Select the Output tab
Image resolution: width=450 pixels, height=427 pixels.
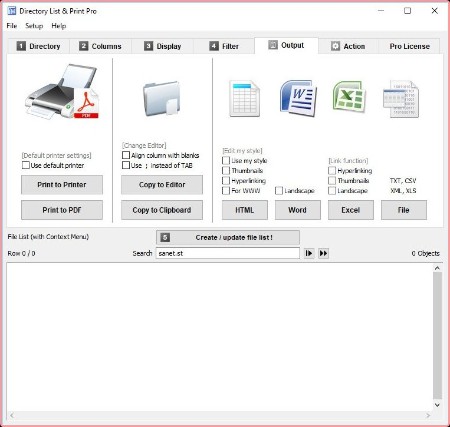click(286, 45)
